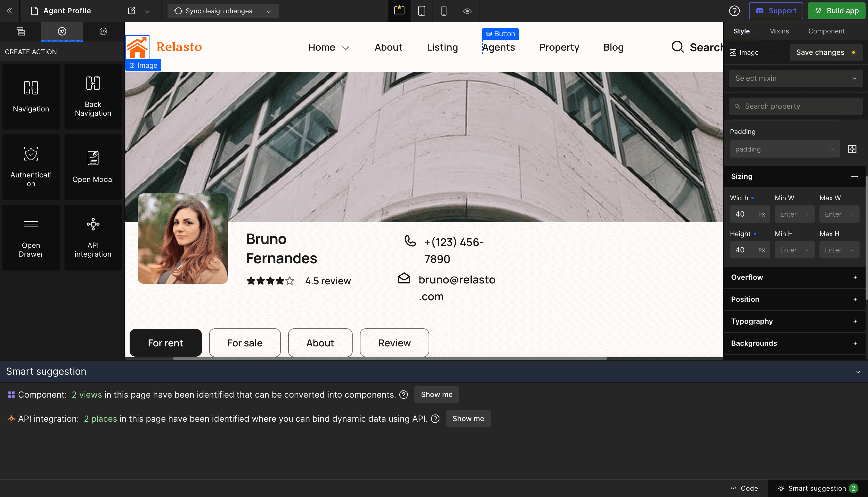Collapse the Sizing section with minus toggle
Viewport: 868px width, 497px height.
coord(855,177)
